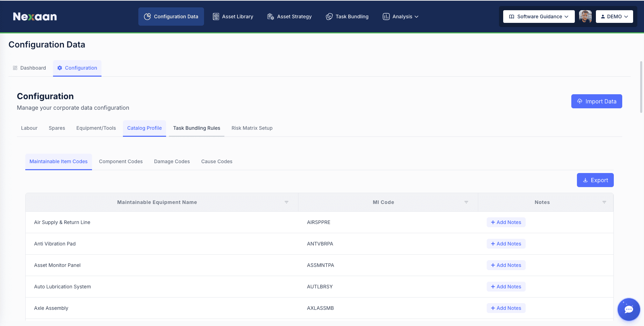This screenshot has width=644, height=326.
Task: Switch to the Dashboard tab
Action: coord(29,68)
